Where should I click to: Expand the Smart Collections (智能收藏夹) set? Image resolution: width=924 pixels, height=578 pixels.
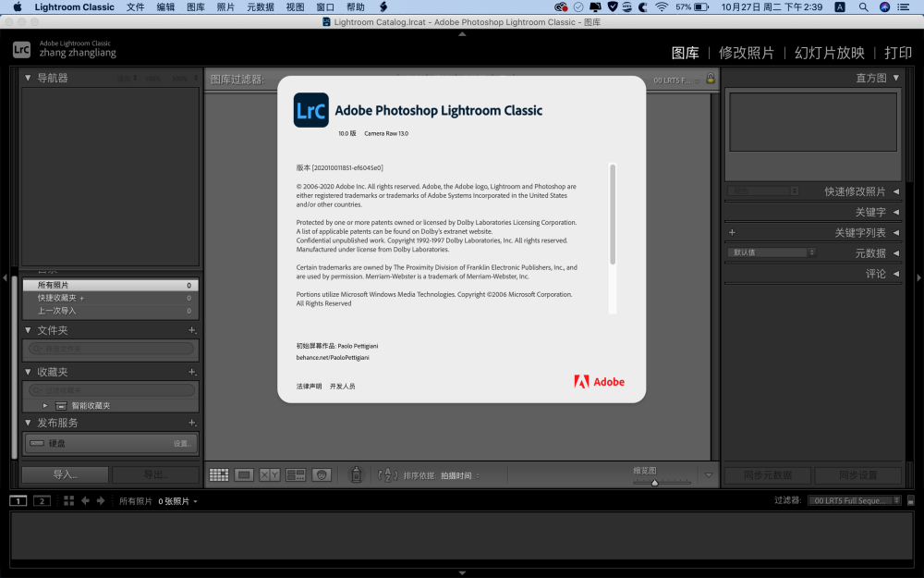point(45,406)
